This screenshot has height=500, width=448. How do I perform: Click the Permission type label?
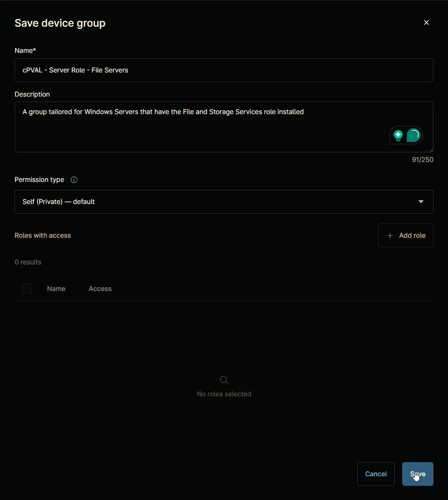pos(39,179)
